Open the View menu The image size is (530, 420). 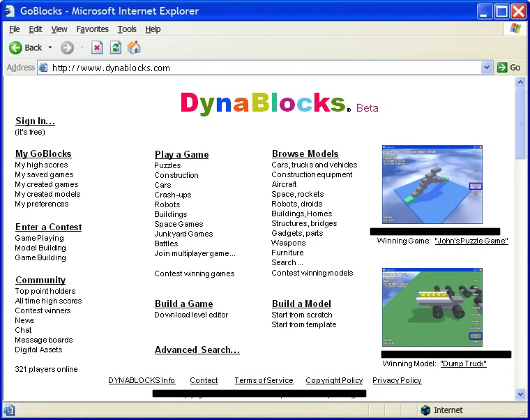click(59, 29)
